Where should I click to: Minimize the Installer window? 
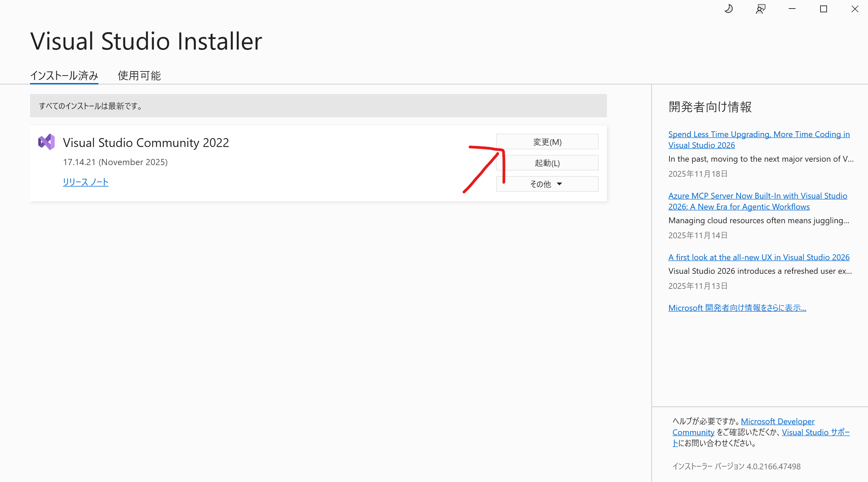point(792,9)
